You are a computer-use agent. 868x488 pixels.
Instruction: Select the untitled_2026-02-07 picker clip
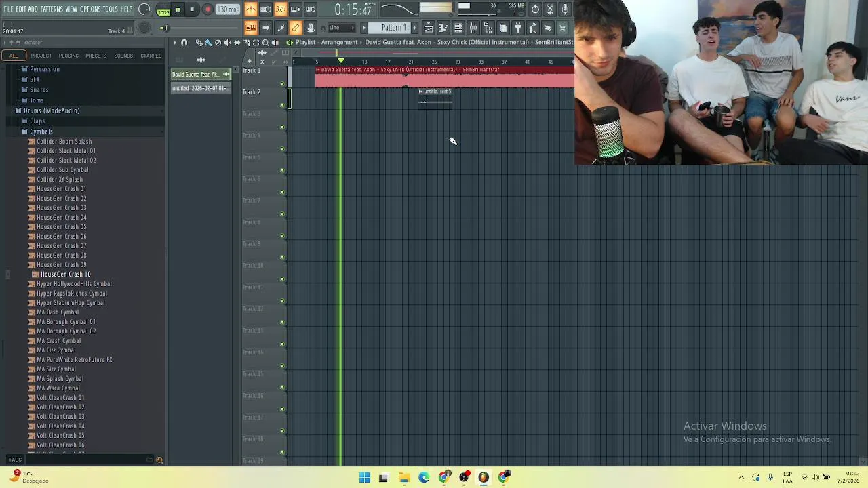pyautogui.click(x=199, y=89)
